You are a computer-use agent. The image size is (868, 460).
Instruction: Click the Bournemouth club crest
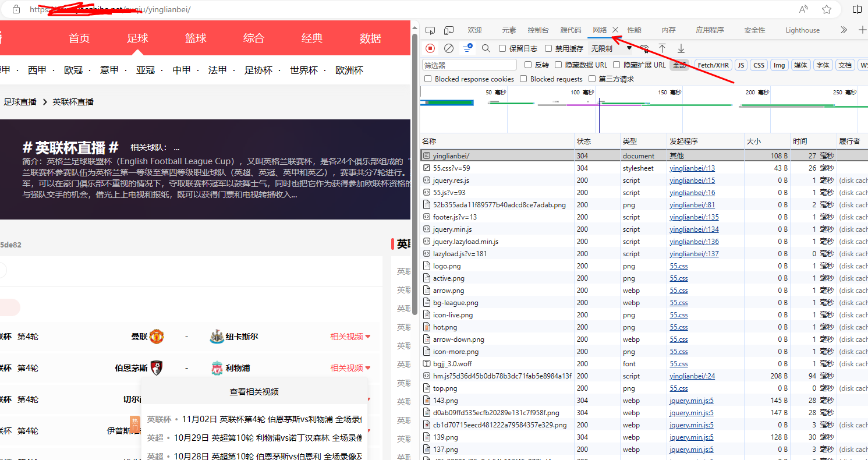[x=156, y=368]
